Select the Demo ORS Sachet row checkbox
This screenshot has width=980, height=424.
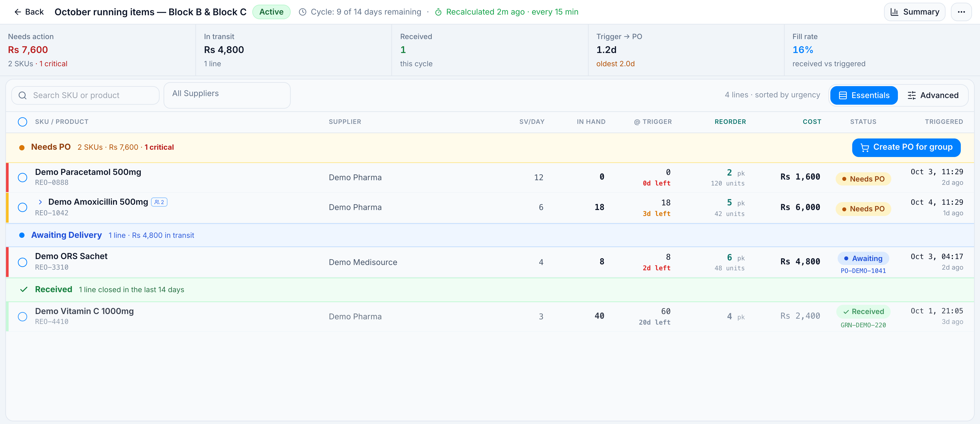pyautogui.click(x=23, y=262)
